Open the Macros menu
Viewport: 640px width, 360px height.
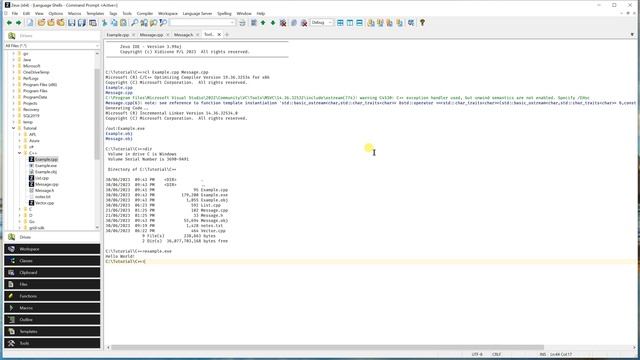(x=74, y=13)
